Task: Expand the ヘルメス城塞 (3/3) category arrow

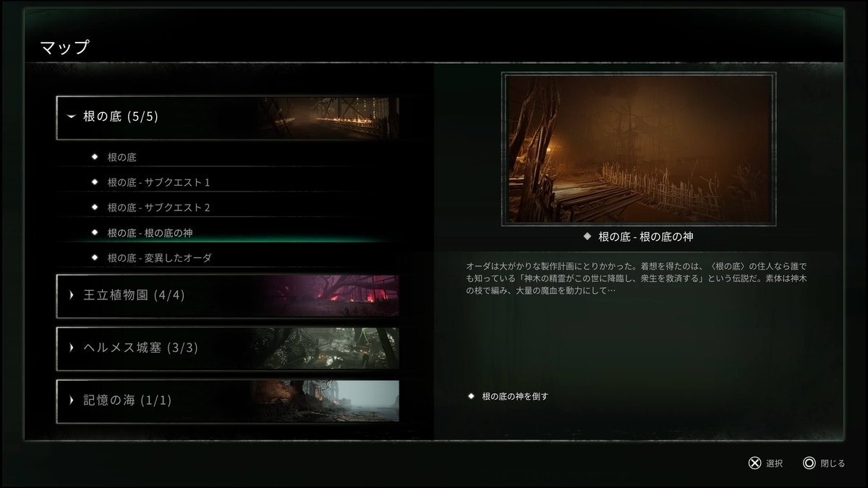Action: [72, 348]
